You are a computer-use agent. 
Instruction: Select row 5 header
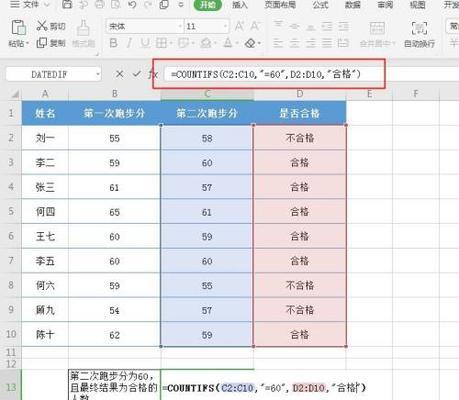coord(11,211)
